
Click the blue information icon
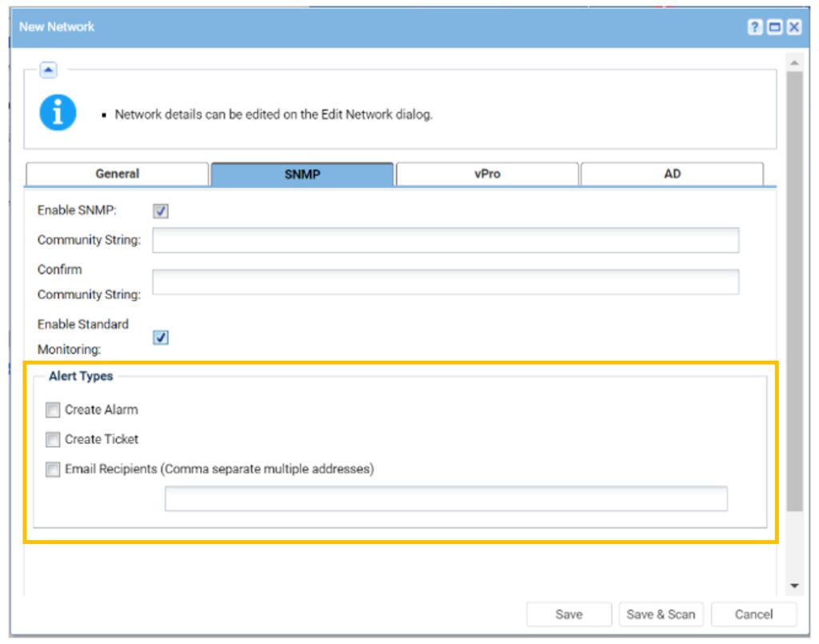point(58,112)
